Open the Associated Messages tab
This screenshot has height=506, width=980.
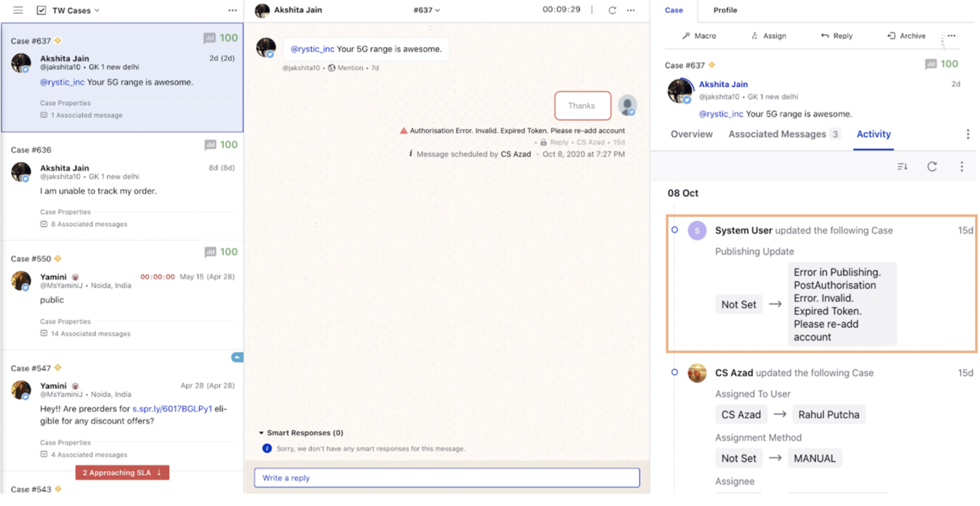[x=783, y=134]
